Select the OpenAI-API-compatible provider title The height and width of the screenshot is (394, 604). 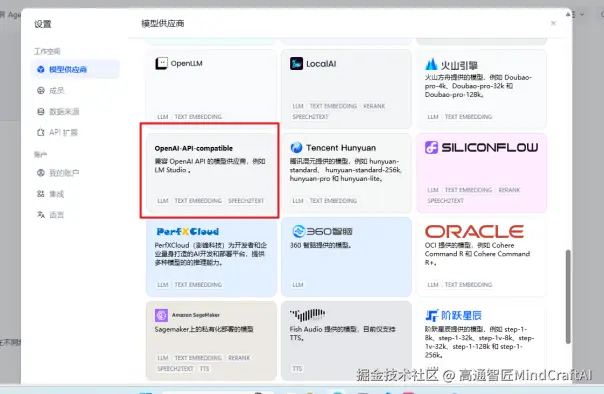coord(193,148)
